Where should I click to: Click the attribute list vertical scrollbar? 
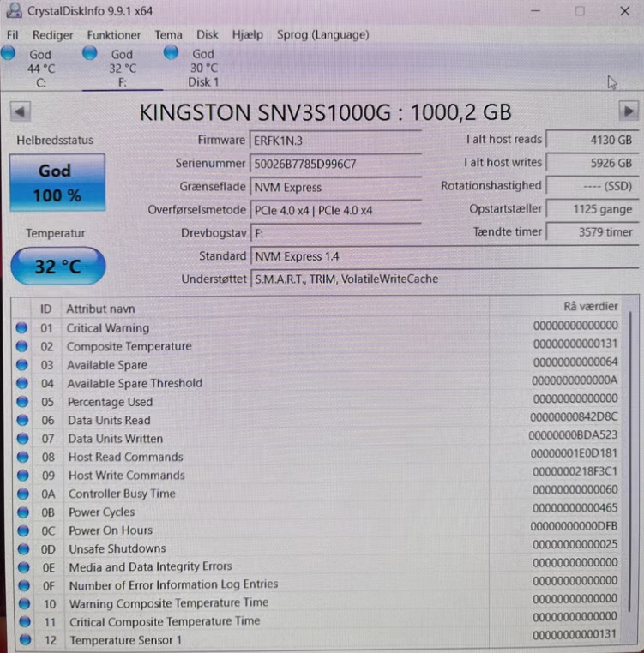click(629, 461)
